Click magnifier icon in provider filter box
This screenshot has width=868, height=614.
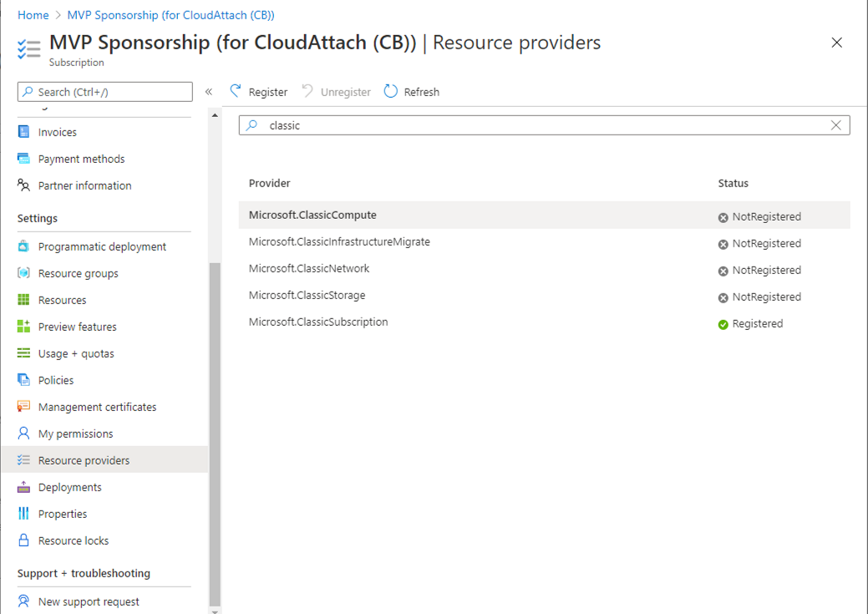252,125
